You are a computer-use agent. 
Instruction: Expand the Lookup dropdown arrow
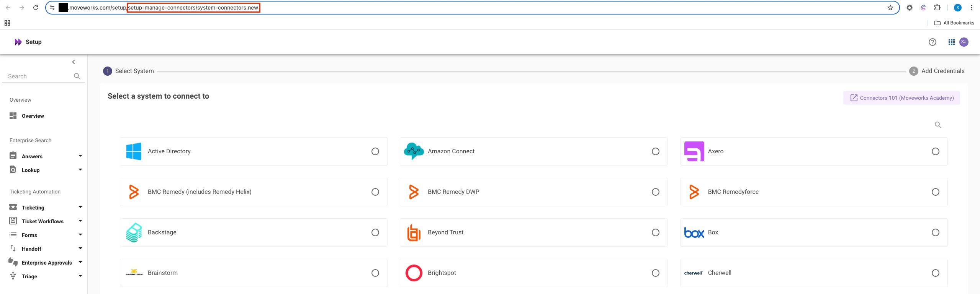click(x=80, y=170)
